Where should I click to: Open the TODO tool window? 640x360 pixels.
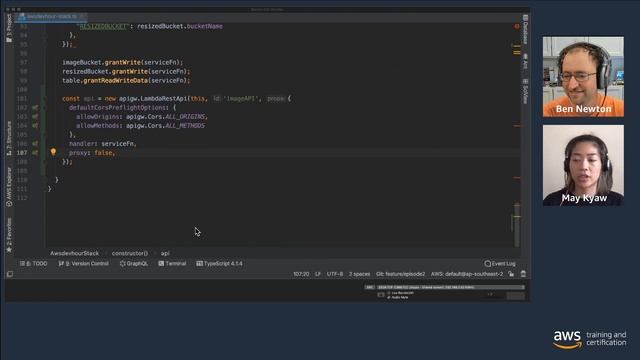[33, 264]
